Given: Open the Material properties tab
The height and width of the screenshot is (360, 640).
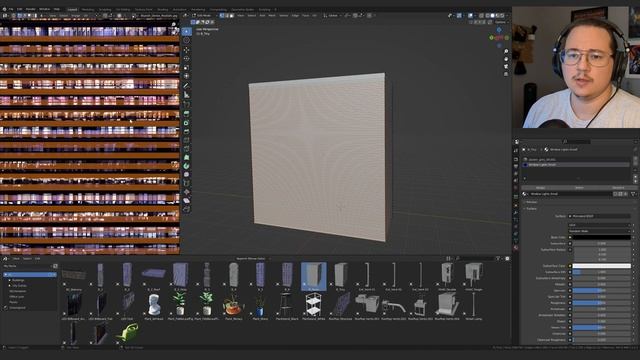Looking at the screenshot, I should point(516,247).
